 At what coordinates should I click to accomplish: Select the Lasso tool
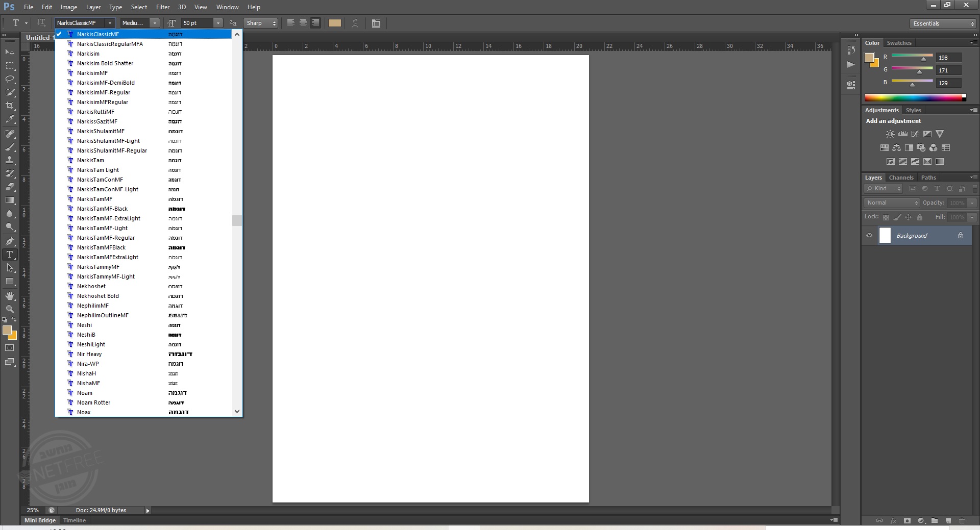coord(10,79)
